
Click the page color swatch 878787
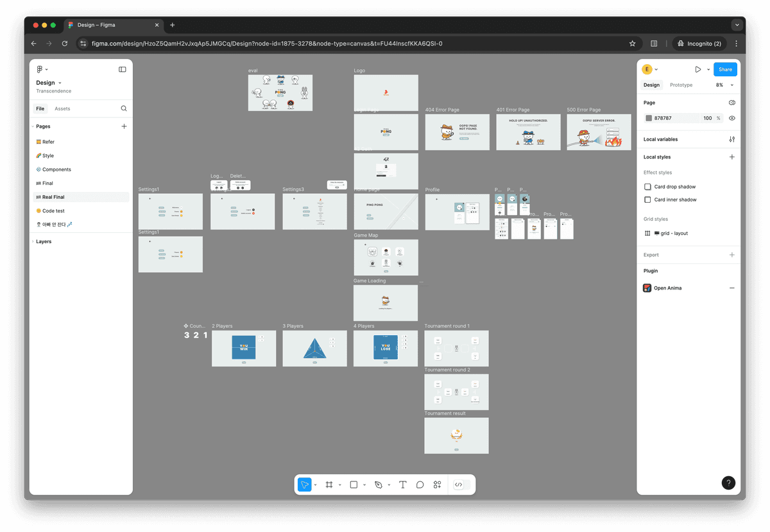(649, 118)
